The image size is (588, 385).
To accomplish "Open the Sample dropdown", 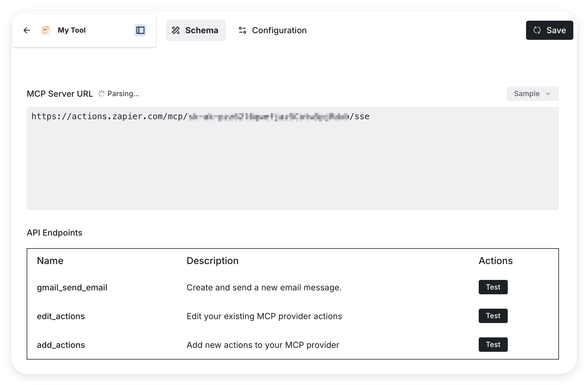I will (532, 94).
